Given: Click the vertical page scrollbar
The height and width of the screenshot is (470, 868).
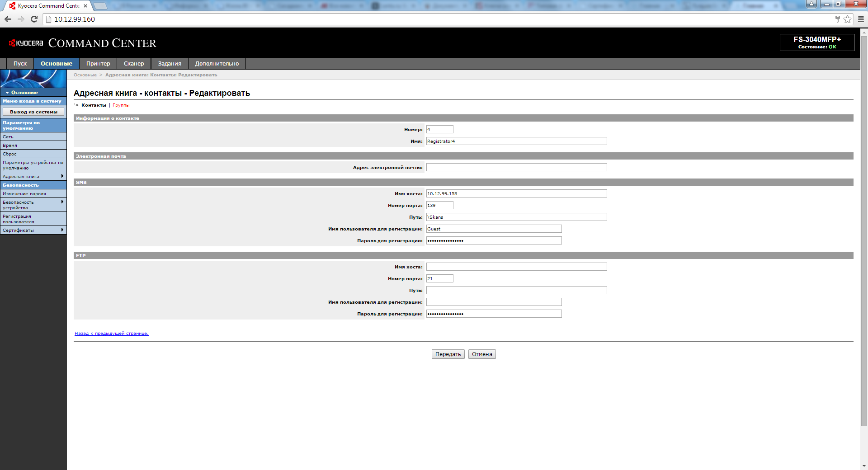Looking at the screenshot, I should click(x=864, y=230).
